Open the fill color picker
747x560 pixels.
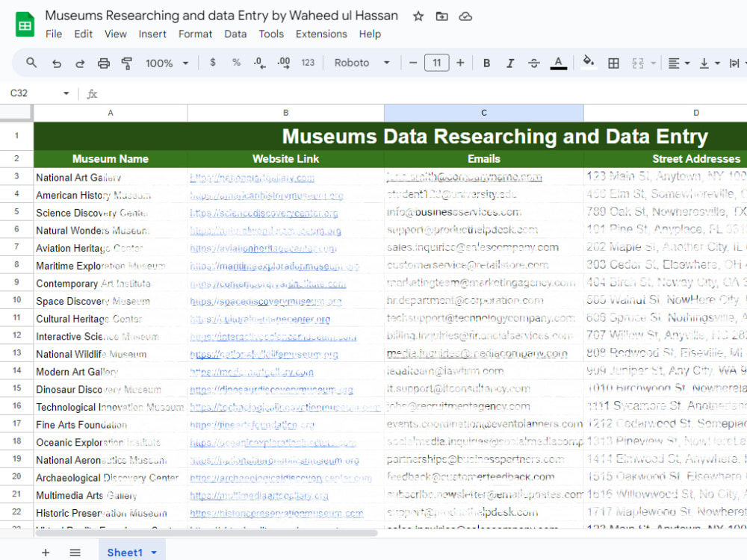click(x=589, y=63)
